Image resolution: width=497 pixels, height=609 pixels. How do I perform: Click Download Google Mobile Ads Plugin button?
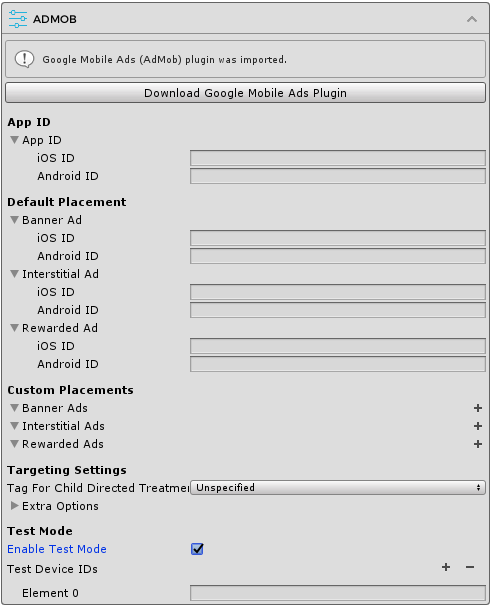[245, 93]
